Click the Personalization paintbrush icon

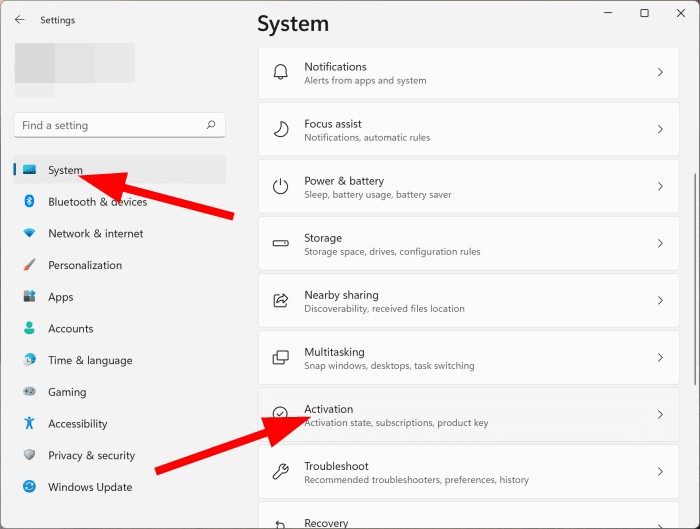click(29, 265)
